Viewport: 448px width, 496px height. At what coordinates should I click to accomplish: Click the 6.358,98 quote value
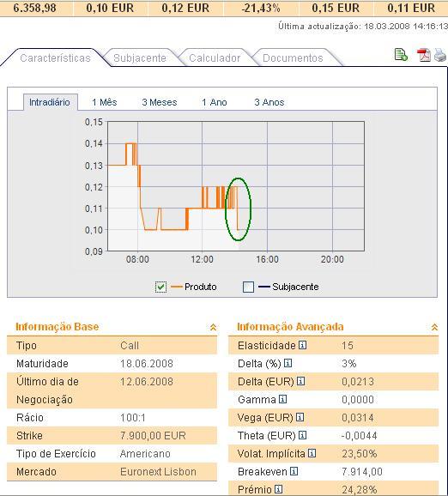(35, 8)
